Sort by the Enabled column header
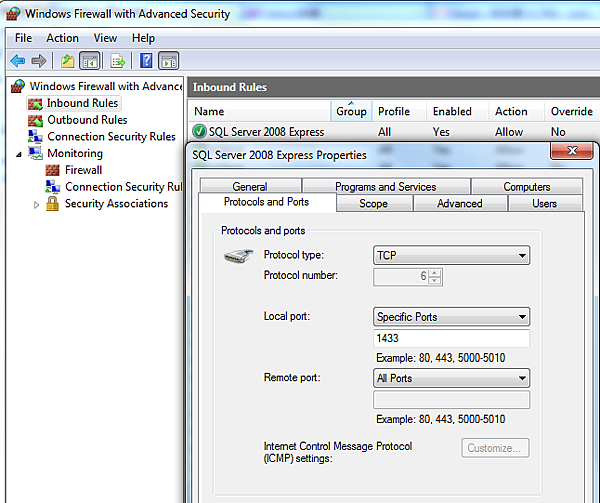Image resolution: width=600 pixels, height=503 pixels. click(x=458, y=111)
